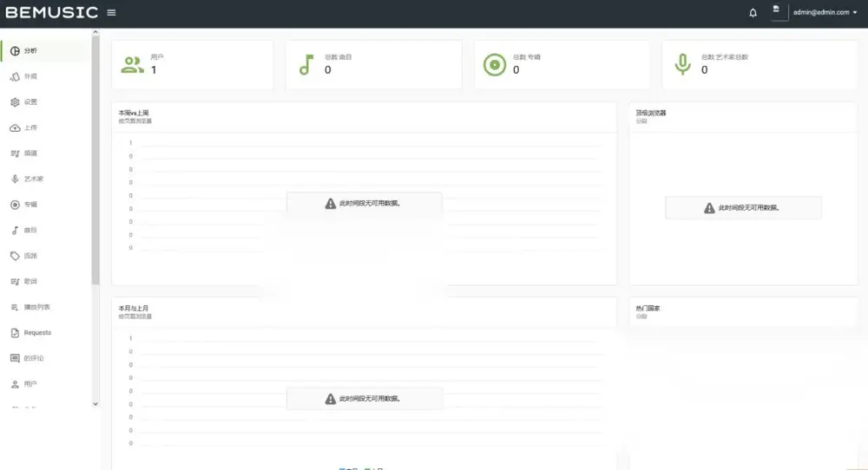Click the BEMUSIC logo

51,13
